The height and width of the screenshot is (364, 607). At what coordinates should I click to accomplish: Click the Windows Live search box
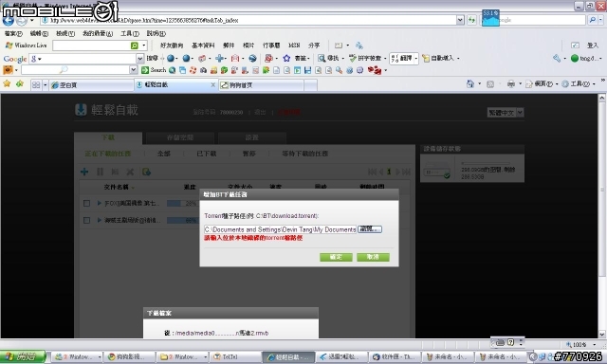[x=91, y=45]
